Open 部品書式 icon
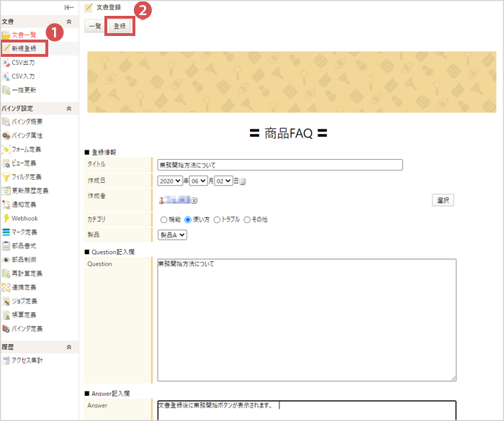 [x=6, y=246]
